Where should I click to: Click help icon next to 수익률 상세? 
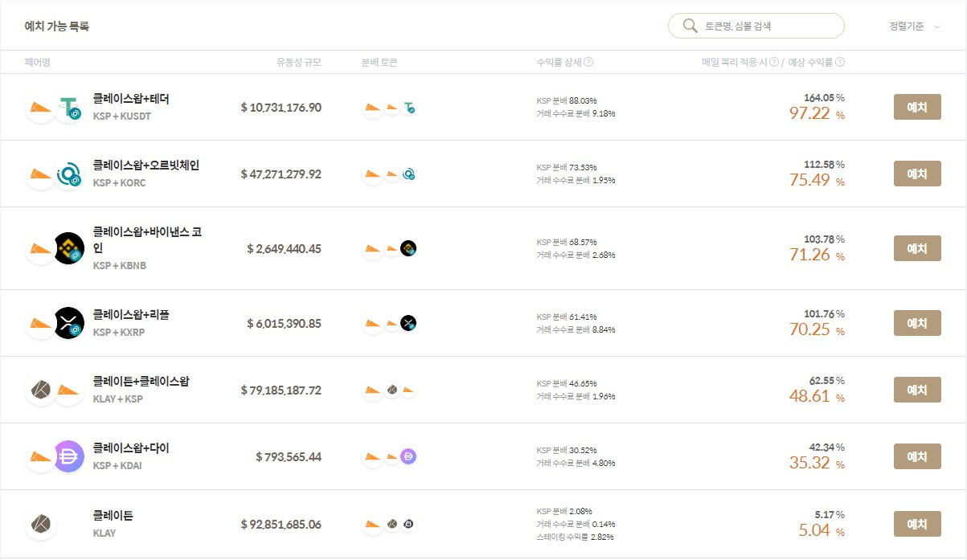pyautogui.click(x=588, y=62)
